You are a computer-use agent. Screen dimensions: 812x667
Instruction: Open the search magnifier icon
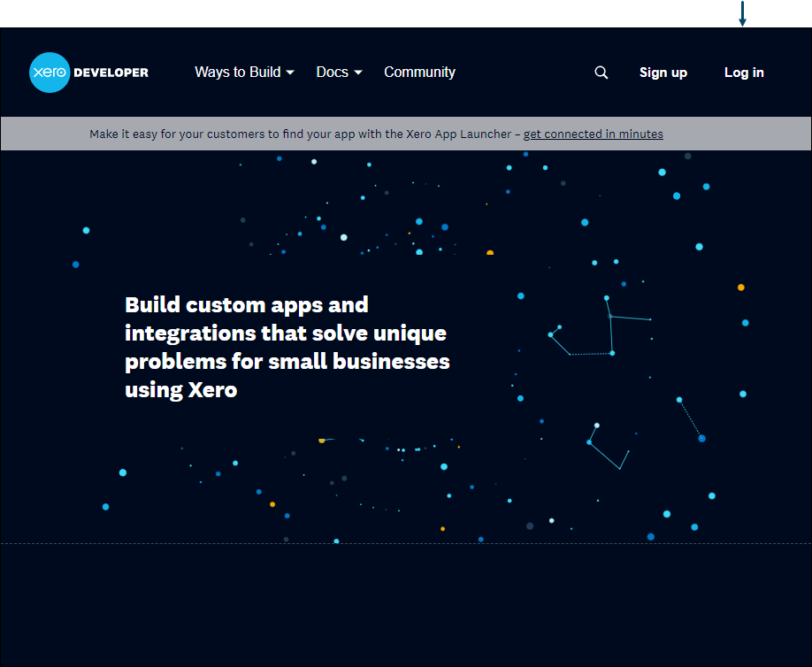click(x=601, y=73)
